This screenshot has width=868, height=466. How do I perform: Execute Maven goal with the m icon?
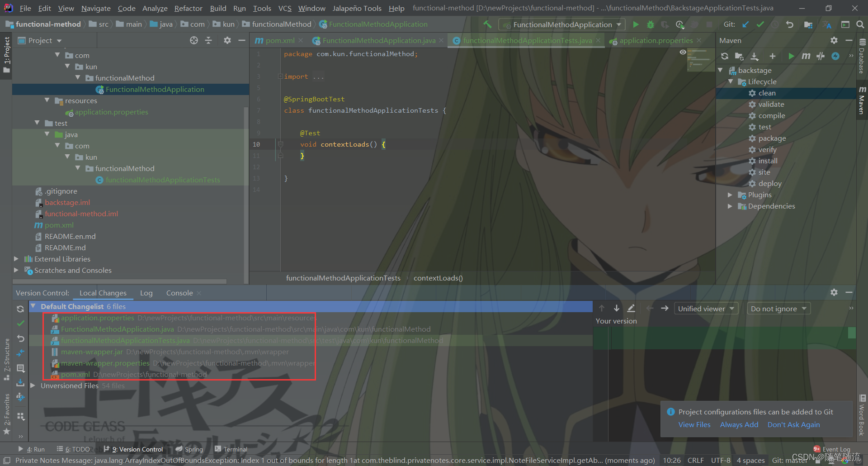click(x=806, y=56)
